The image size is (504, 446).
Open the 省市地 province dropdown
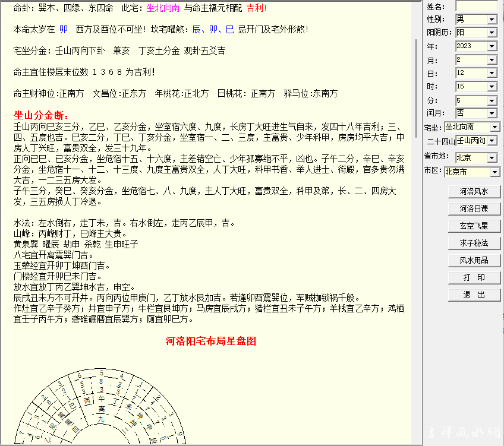(x=492, y=158)
